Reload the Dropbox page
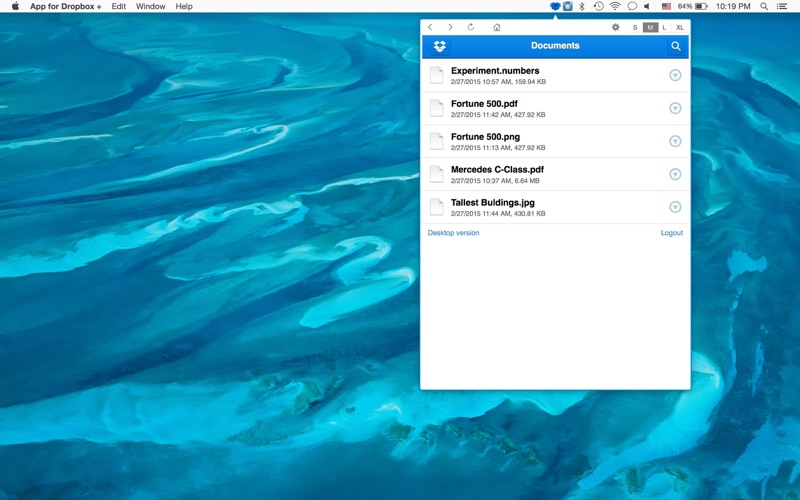 coord(471,28)
